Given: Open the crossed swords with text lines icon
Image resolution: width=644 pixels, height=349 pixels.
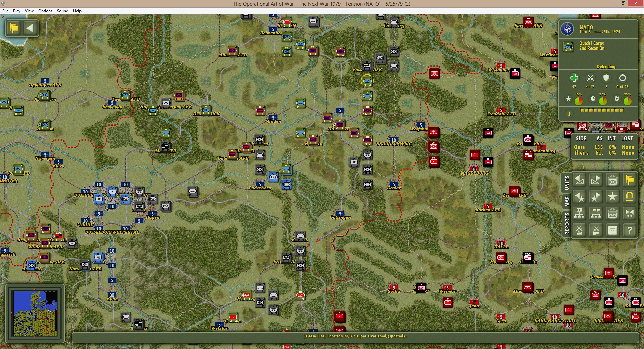Looking at the screenshot, I should (596, 230).
